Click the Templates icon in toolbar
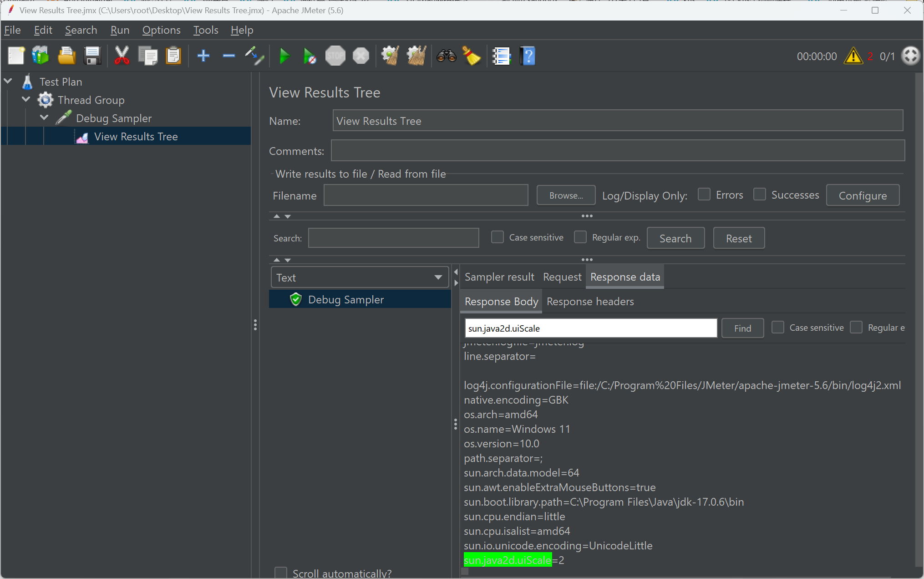The height and width of the screenshot is (579, 924). pyautogui.click(x=41, y=56)
